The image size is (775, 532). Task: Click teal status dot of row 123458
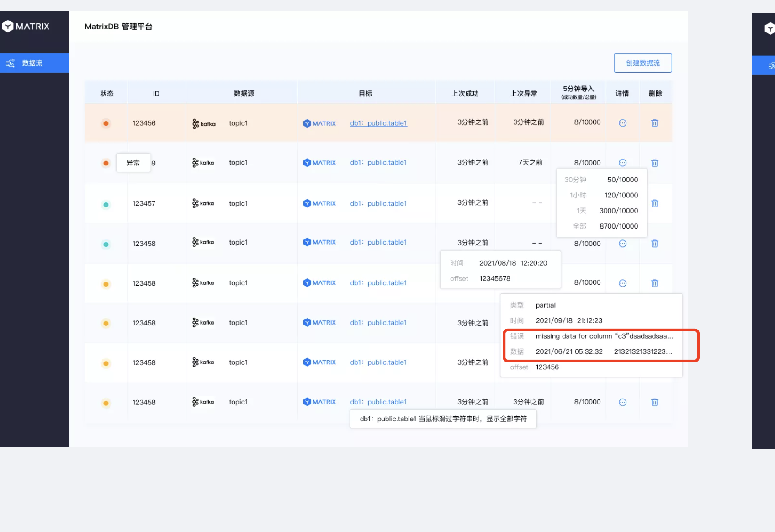pos(106,245)
